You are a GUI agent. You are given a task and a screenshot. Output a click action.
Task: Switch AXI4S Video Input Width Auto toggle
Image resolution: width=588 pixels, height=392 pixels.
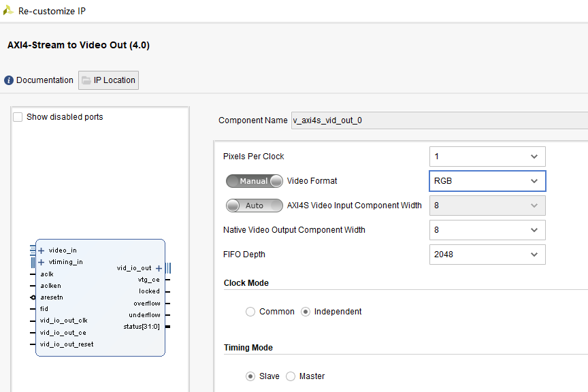click(x=255, y=206)
